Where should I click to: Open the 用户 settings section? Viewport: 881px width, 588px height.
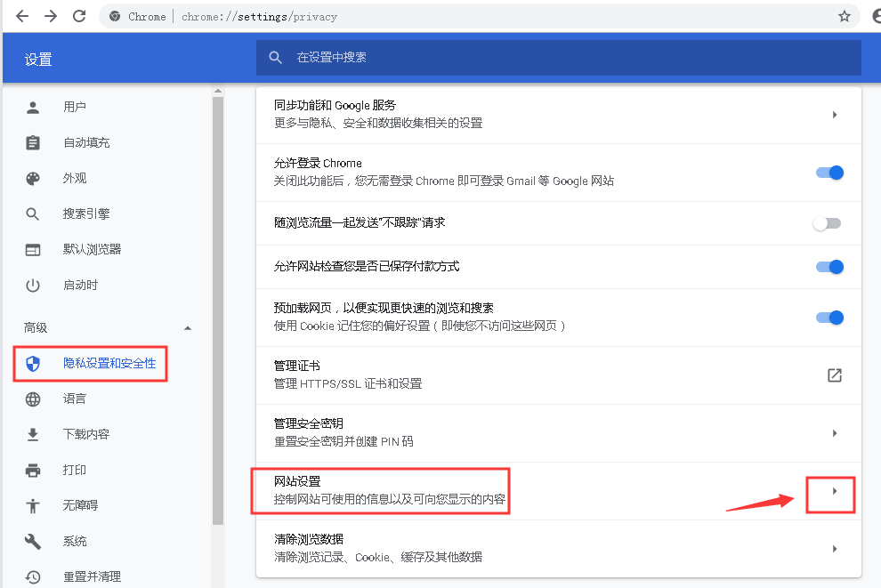75,107
